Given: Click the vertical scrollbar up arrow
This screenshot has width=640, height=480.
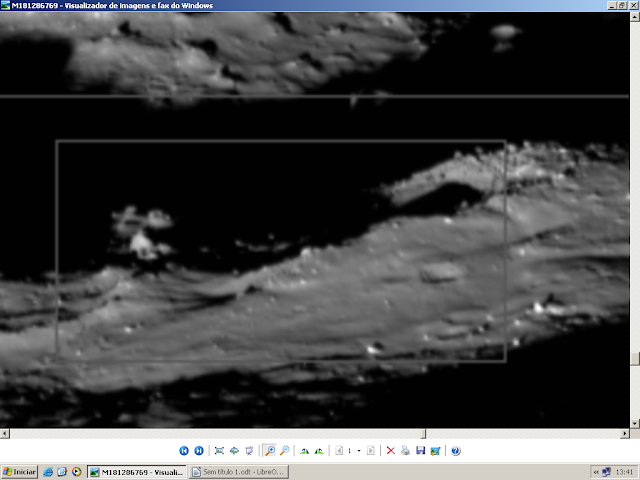Looking at the screenshot, I should coord(635,17).
